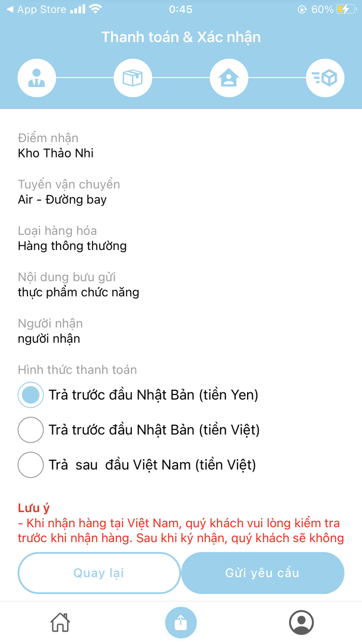Click the package step icon in progress bar
This screenshot has height=644, width=362.
click(x=133, y=78)
